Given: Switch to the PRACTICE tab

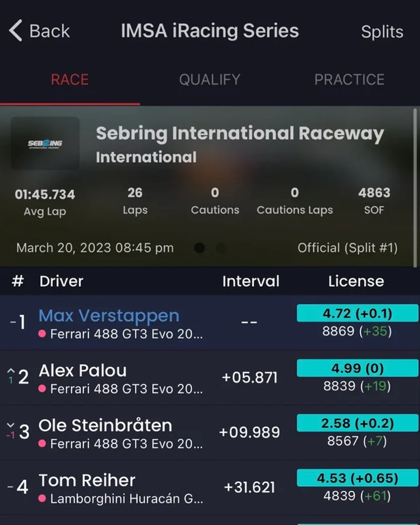Looking at the screenshot, I should coord(350,80).
